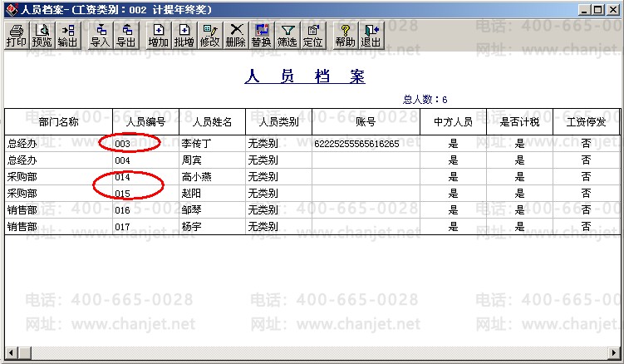Click the 总人数：6 label
Screen dimensions: 624x364
click(425, 99)
